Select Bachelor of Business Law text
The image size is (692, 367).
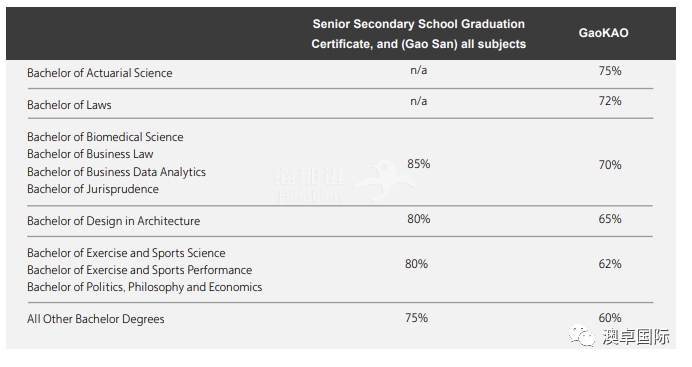(x=90, y=154)
